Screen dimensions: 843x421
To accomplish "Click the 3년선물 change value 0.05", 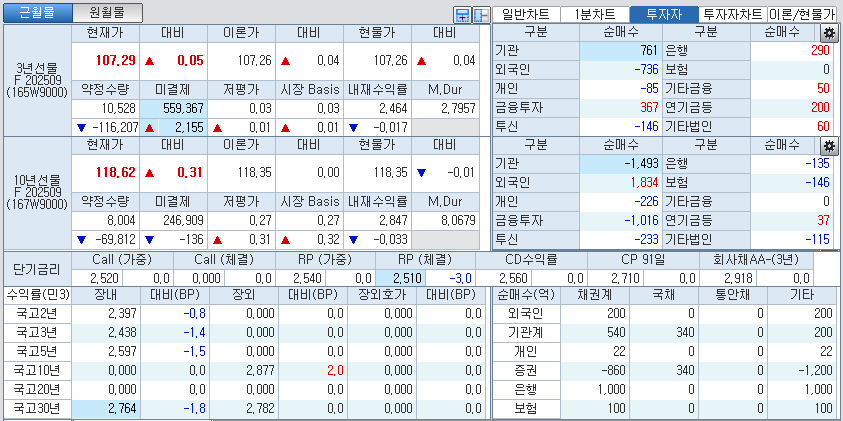I will pyautogui.click(x=190, y=60).
